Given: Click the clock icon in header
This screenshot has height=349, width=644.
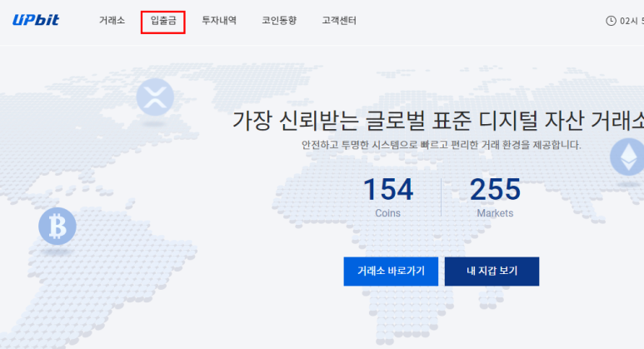Looking at the screenshot, I should click(612, 21).
